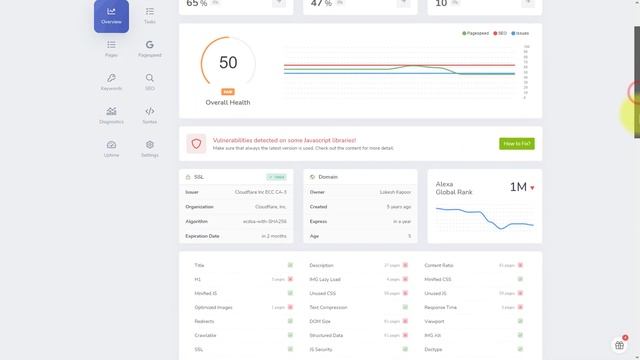Click the Minified JS status box
The height and width of the screenshot is (360, 640).
click(x=290, y=293)
